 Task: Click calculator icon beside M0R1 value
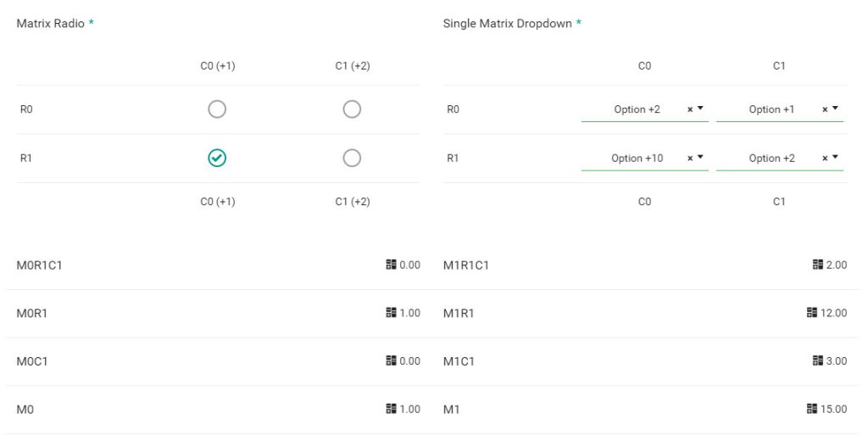click(x=391, y=312)
